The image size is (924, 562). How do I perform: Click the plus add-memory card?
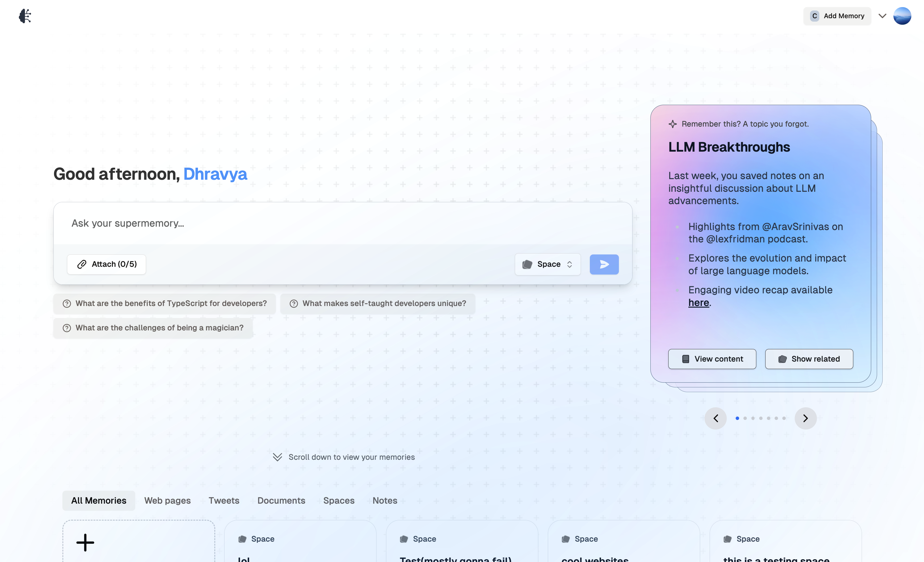139,541
